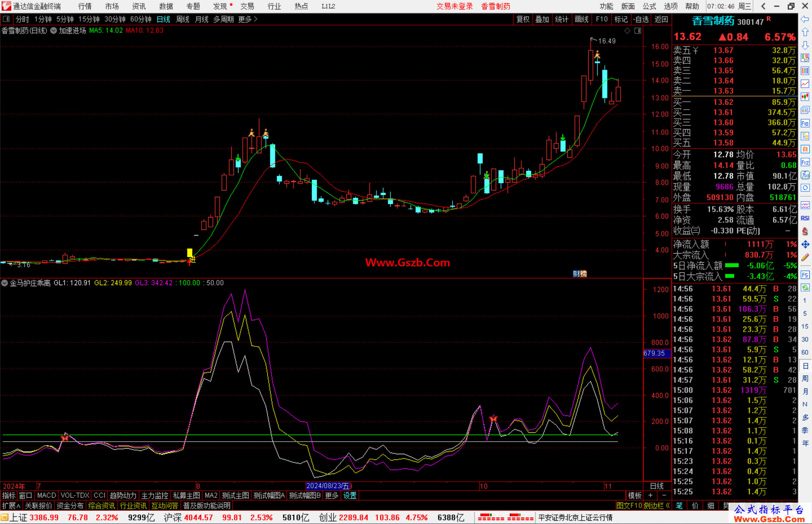Click the 2024/08/23 date marker on timeline

point(328,486)
